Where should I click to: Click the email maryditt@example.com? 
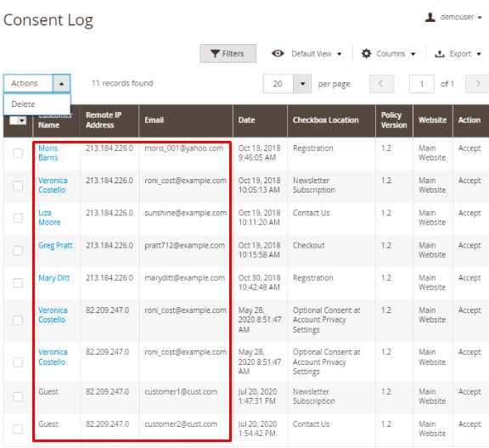[x=184, y=277]
